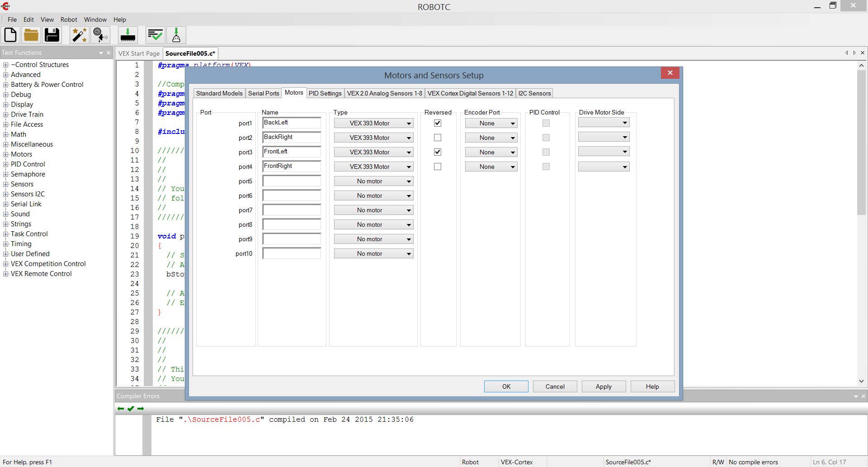Click the chip download toolbar icon
Viewport: 868px width, 467px height.
(128, 35)
